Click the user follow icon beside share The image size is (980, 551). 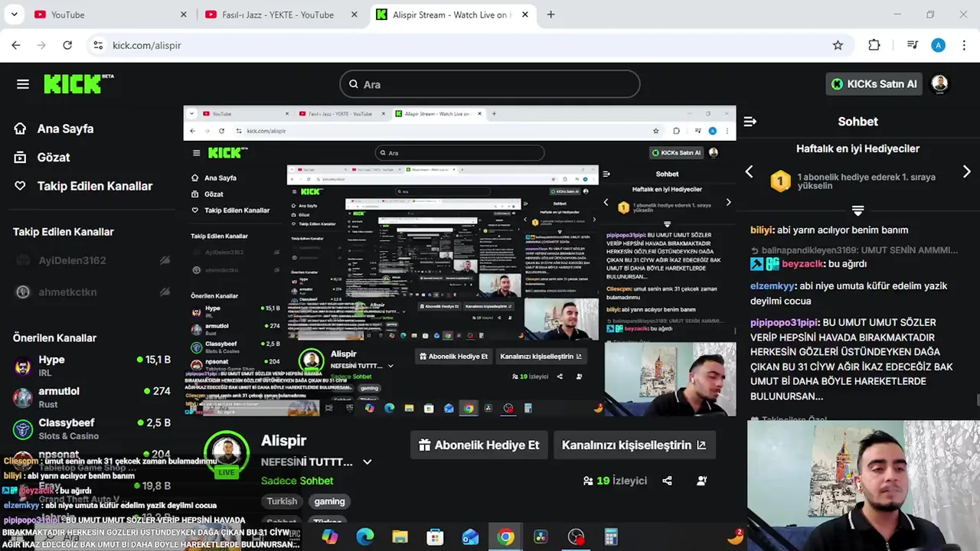coord(701,481)
